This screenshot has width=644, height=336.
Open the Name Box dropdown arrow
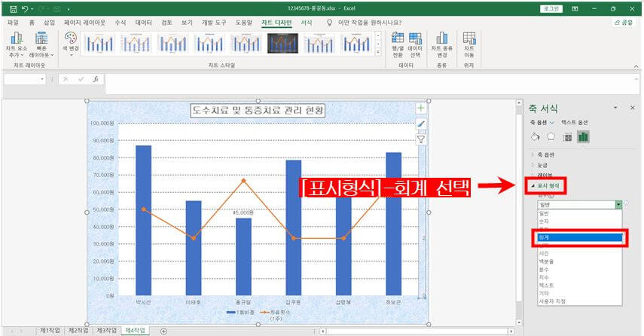[42, 79]
